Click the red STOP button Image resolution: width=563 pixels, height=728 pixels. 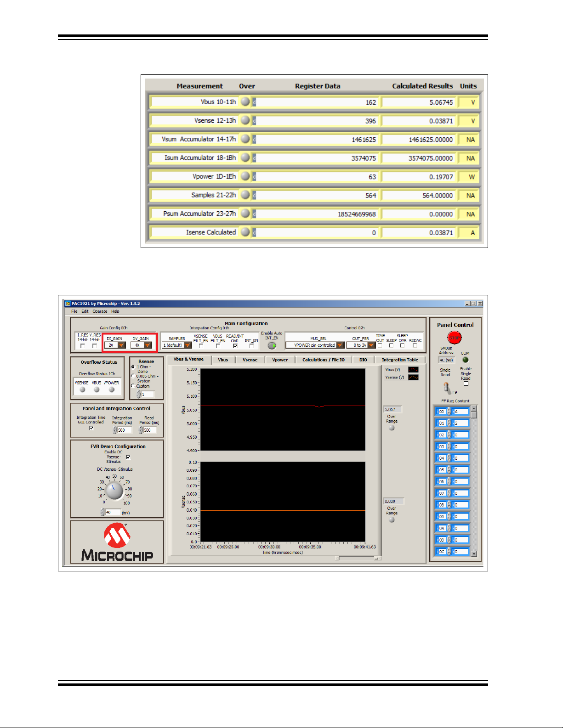click(454, 338)
